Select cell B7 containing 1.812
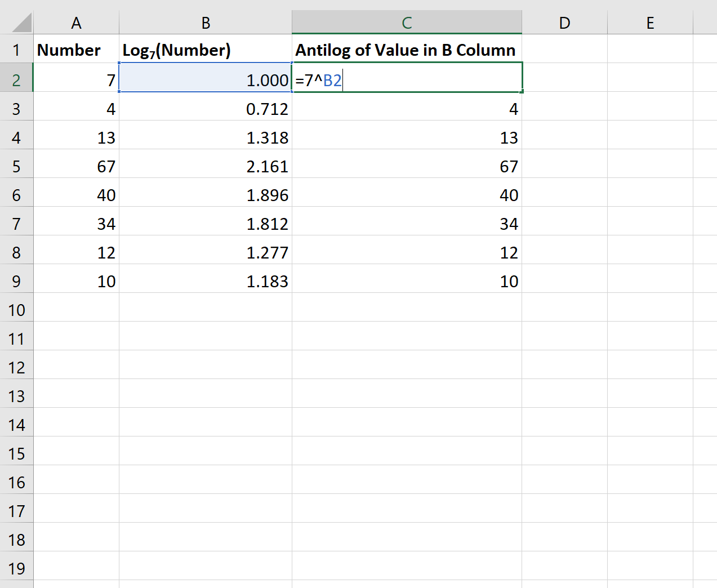The image size is (717, 588). point(206,223)
